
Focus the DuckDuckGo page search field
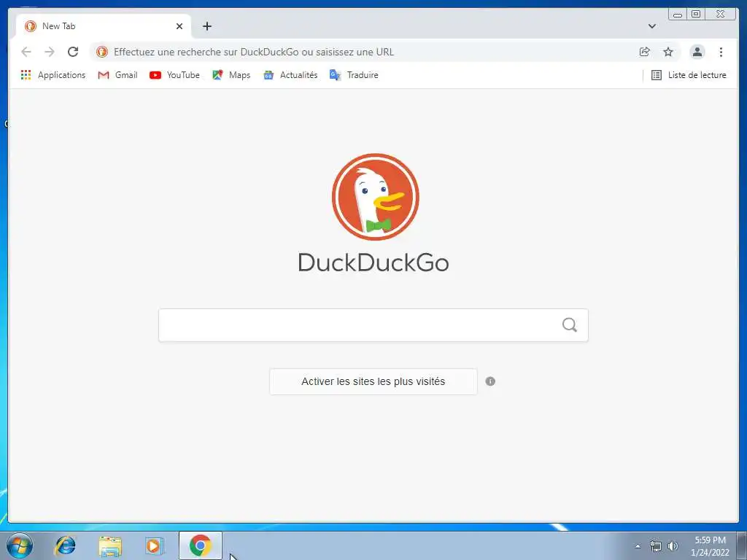click(x=373, y=325)
